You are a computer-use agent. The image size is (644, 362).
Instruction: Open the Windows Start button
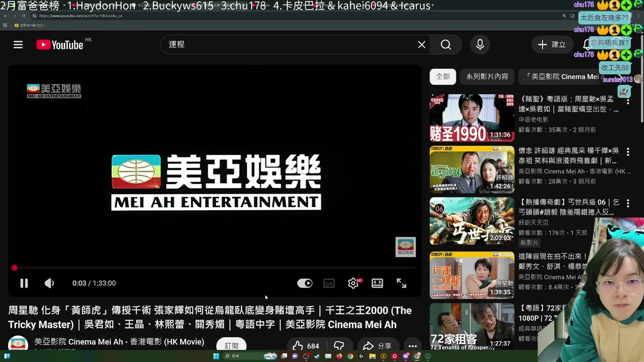coord(216,356)
